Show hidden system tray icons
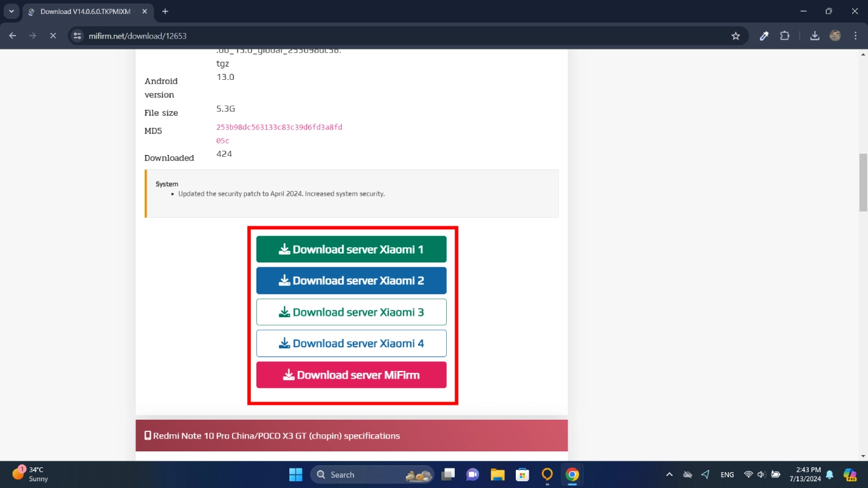Screen dimensions: 868x488 (x=669, y=475)
